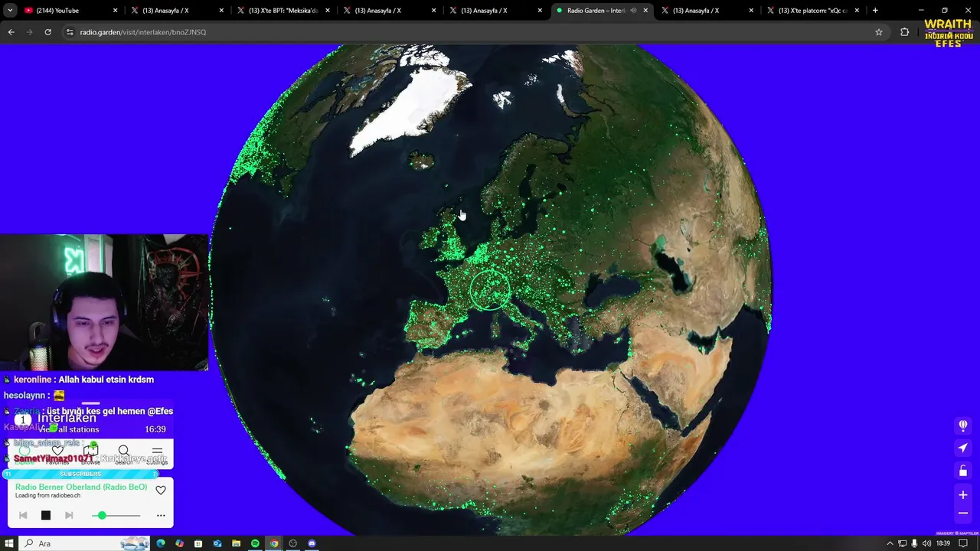The width and height of the screenshot is (980, 551).
Task: Bookmark this page with the star icon
Action: [879, 32]
